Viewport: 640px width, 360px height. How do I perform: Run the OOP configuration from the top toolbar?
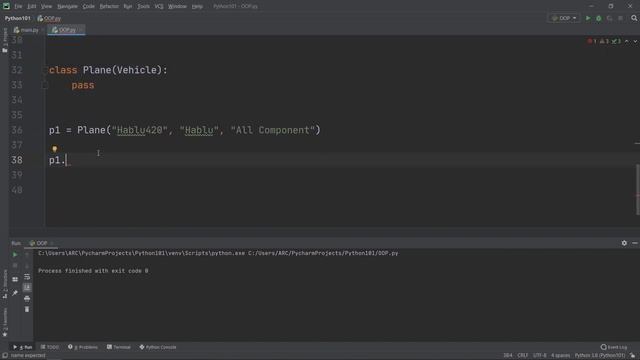coord(588,18)
